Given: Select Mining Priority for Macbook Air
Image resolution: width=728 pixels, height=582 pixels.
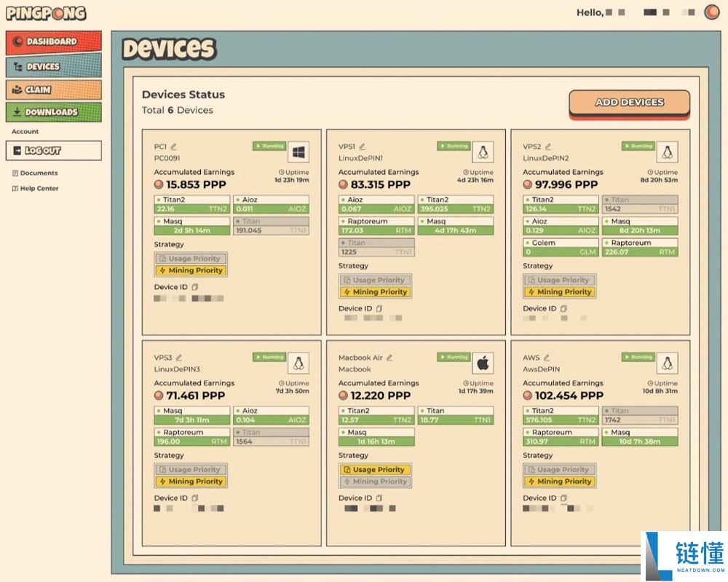Looking at the screenshot, I should pyautogui.click(x=375, y=481).
